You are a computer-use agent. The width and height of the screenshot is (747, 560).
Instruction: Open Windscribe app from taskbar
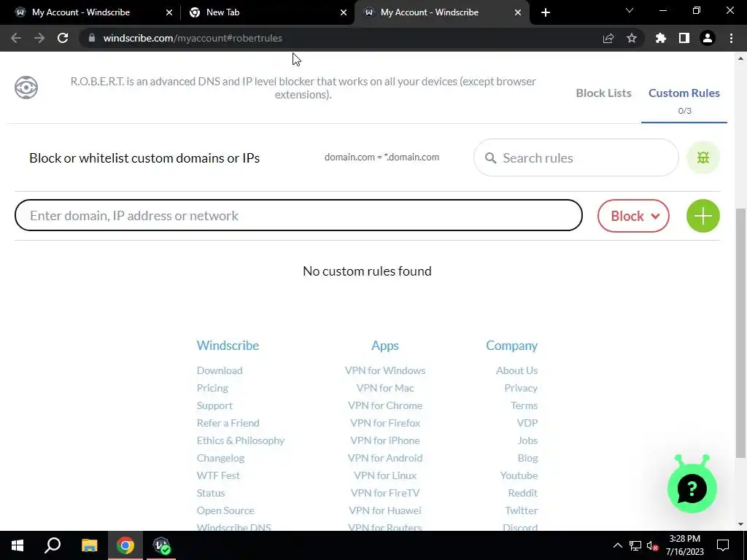point(161,545)
